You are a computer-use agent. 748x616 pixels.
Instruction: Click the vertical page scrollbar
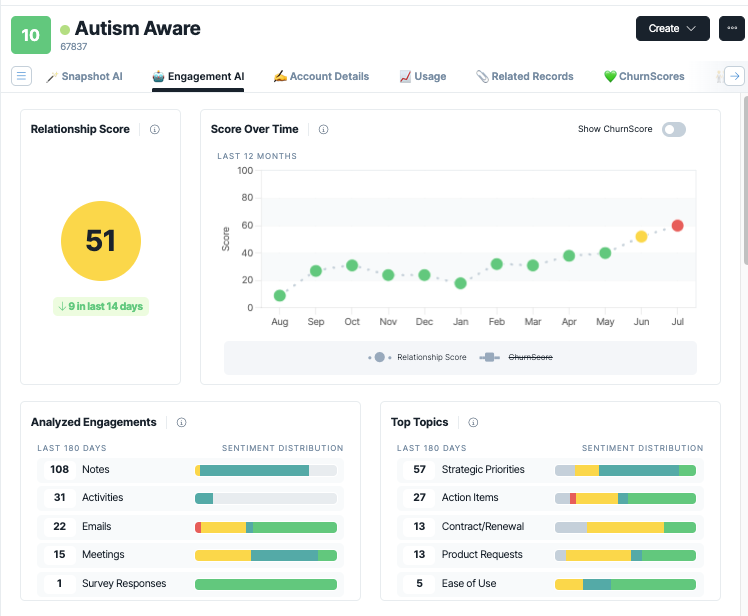pyautogui.click(x=746, y=179)
